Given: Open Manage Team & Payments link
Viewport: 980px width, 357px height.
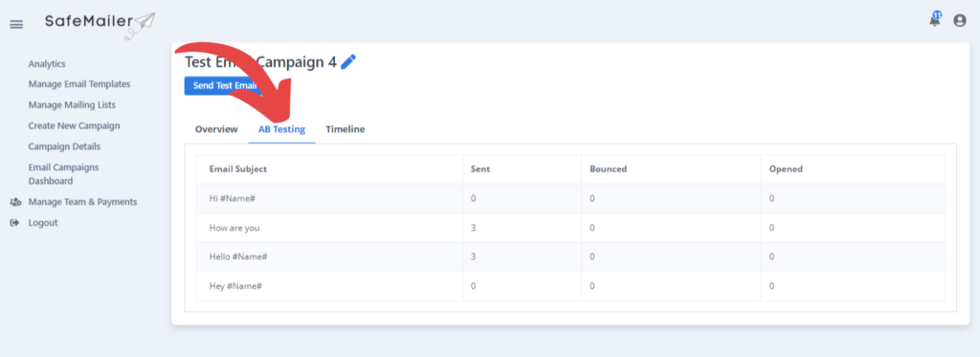Looking at the screenshot, I should [82, 202].
